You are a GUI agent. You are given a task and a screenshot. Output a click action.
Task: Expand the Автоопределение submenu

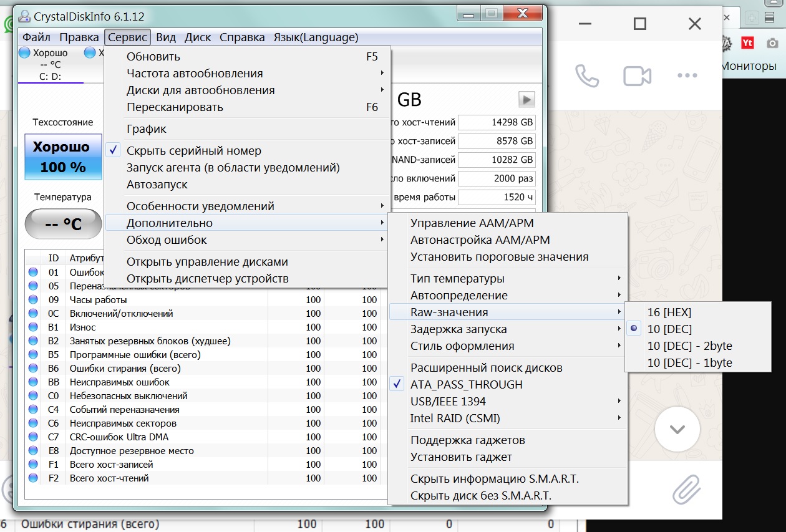point(507,296)
